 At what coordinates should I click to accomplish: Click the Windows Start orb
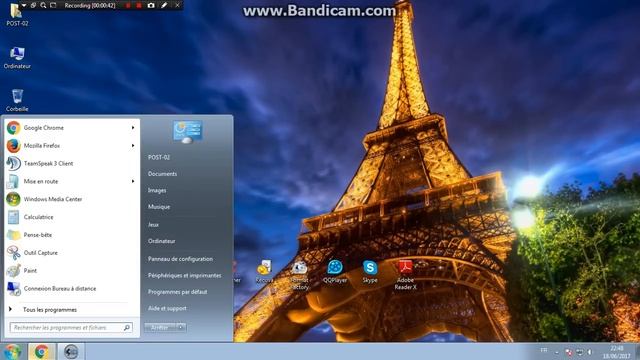(13, 351)
